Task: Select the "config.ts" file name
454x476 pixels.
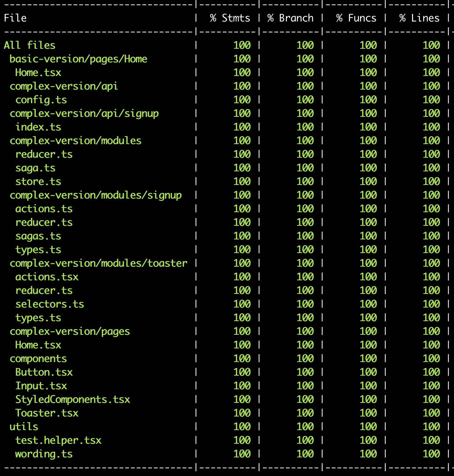Action: click(x=41, y=100)
